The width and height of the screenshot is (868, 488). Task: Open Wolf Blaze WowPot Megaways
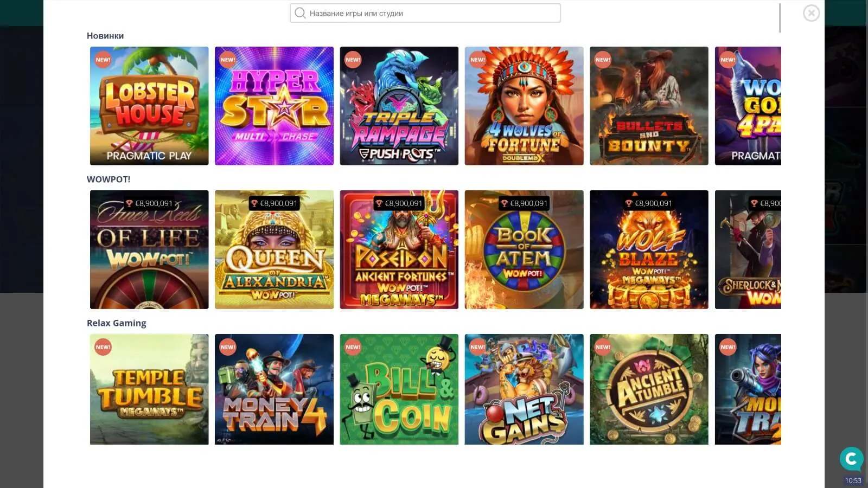[x=649, y=249]
